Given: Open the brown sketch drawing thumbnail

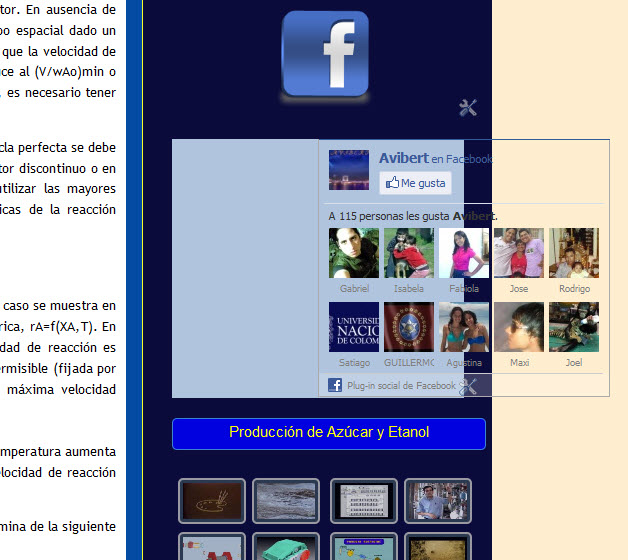Looking at the screenshot, I should coord(212,501).
